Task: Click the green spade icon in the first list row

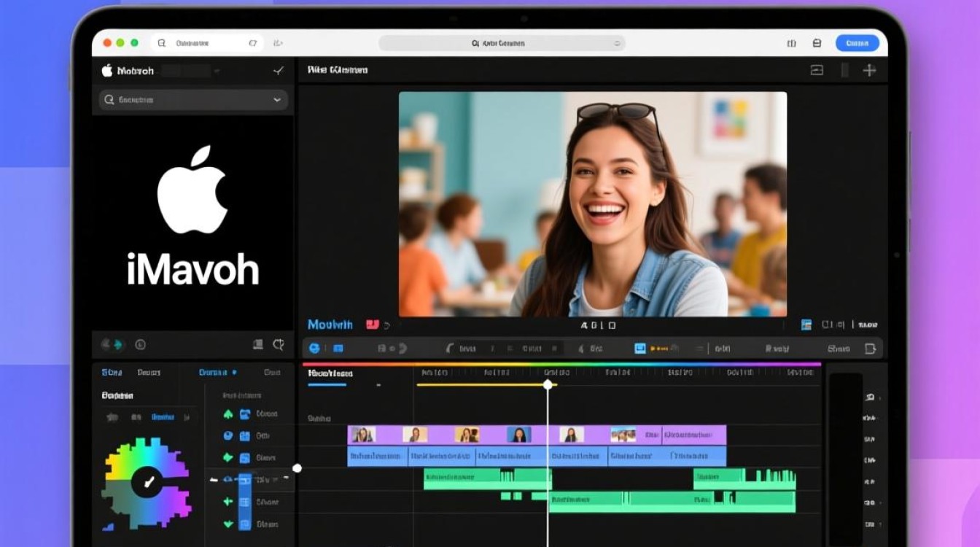Action: coord(227,414)
